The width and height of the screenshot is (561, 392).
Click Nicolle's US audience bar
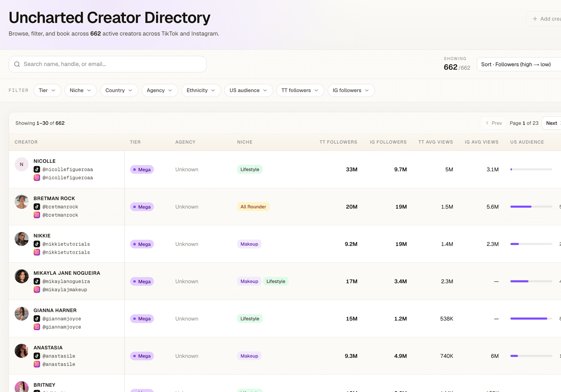tap(531, 169)
